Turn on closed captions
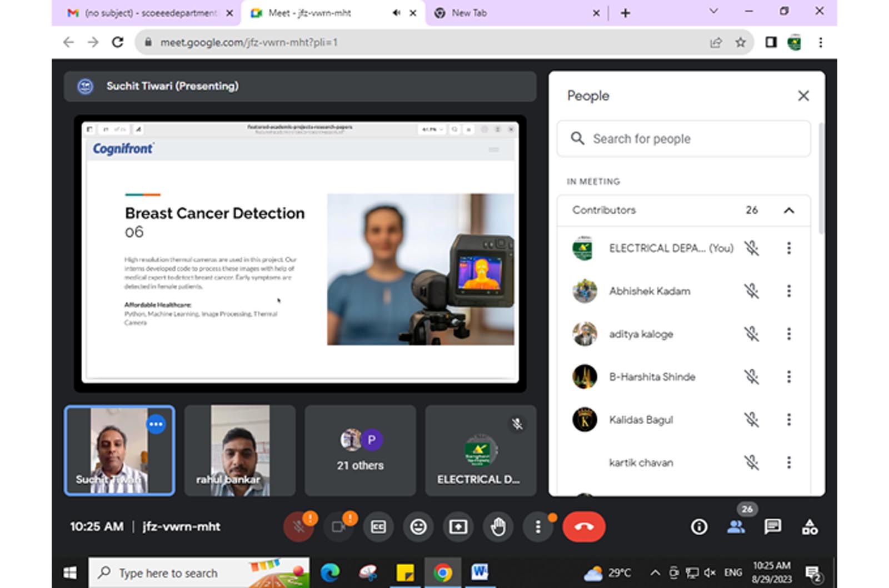 click(x=378, y=526)
